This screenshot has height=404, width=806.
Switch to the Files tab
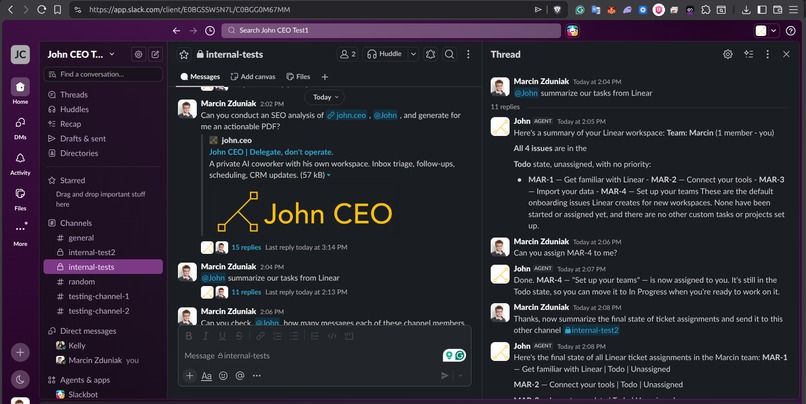(298, 77)
